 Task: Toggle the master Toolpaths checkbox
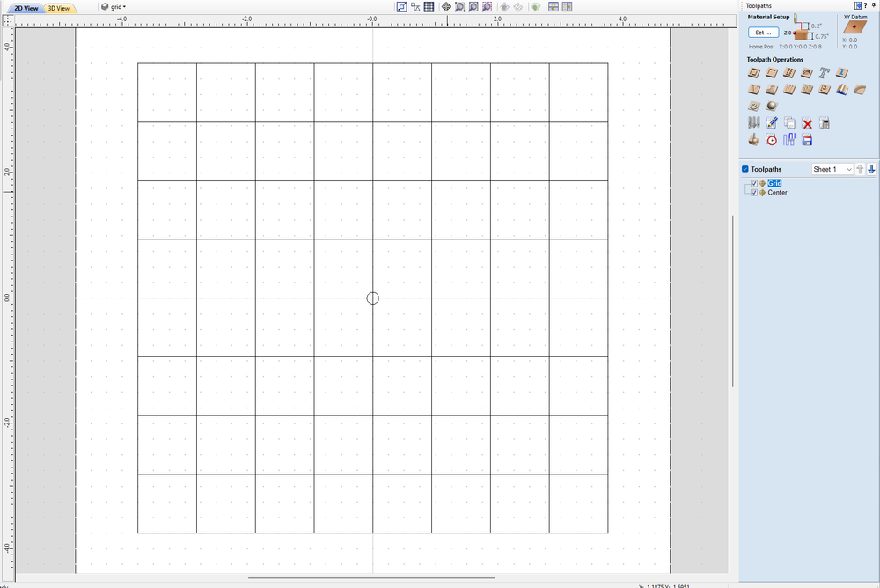click(745, 169)
